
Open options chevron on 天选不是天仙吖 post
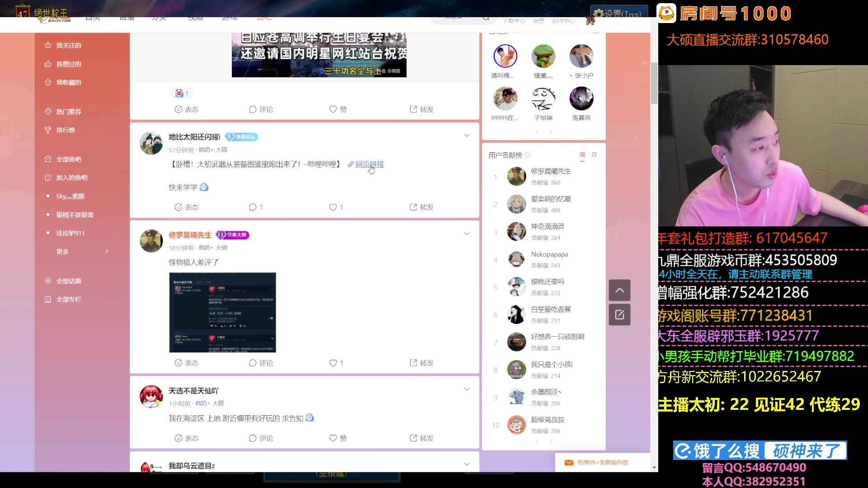(467, 389)
